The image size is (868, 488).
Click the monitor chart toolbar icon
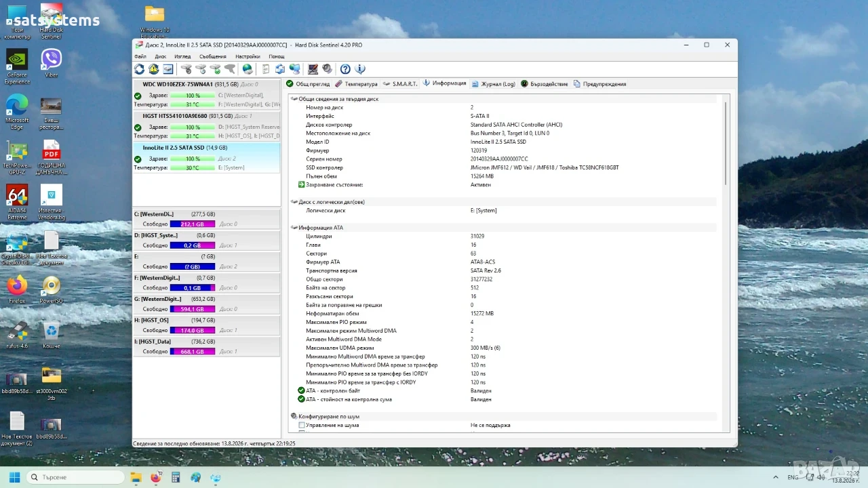click(313, 69)
